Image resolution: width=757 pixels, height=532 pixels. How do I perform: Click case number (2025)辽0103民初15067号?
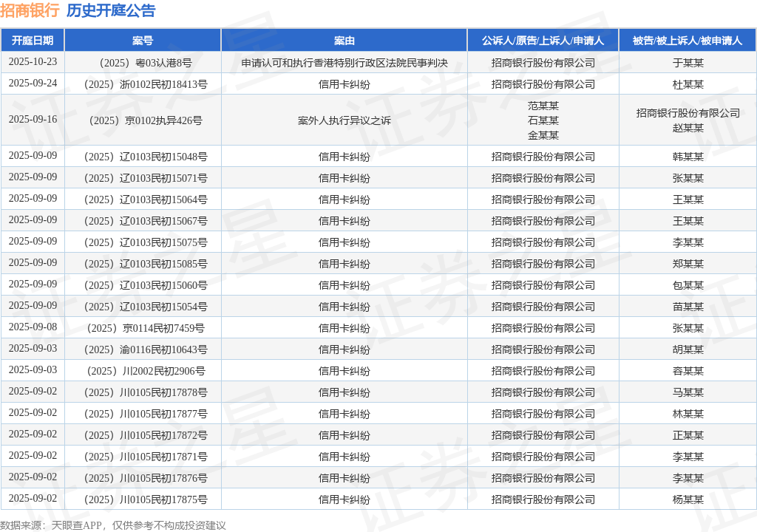[x=143, y=221]
